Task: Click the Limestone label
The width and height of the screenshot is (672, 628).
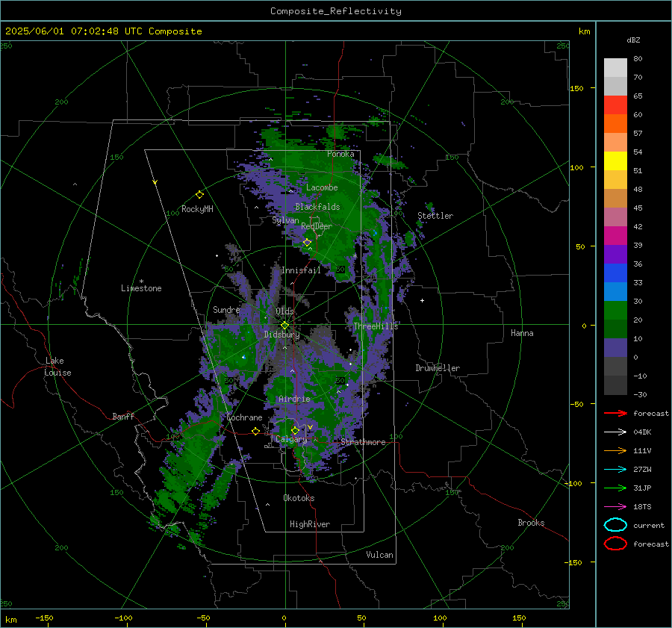Action: 141,288
